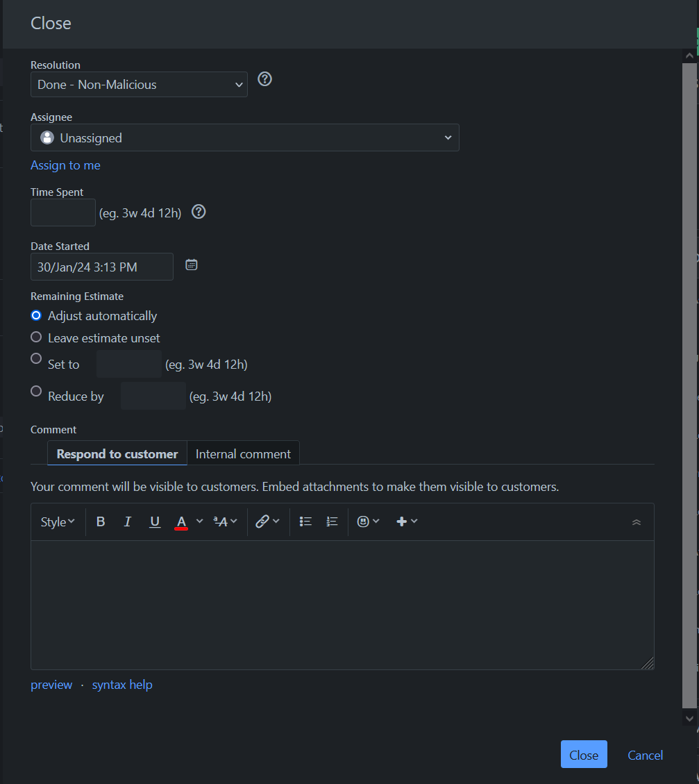Select the Set to radio button

36,358
